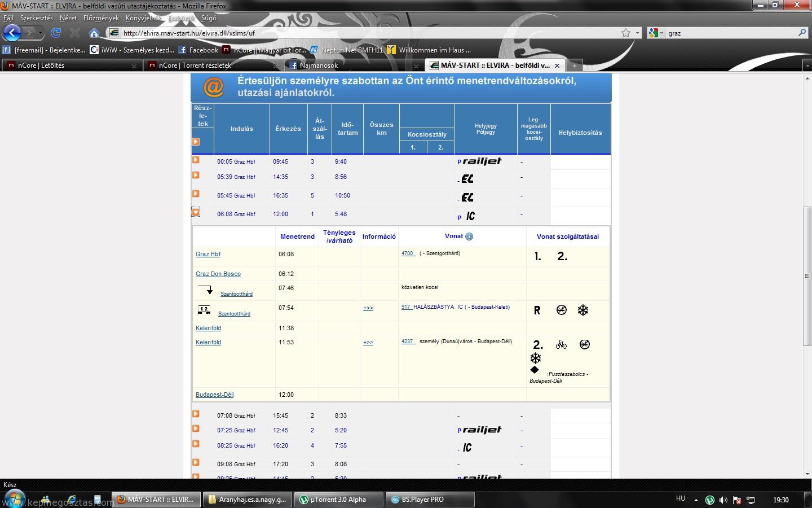Open train 4700 link
The image size is (812, 508).
tap(408, 253)
